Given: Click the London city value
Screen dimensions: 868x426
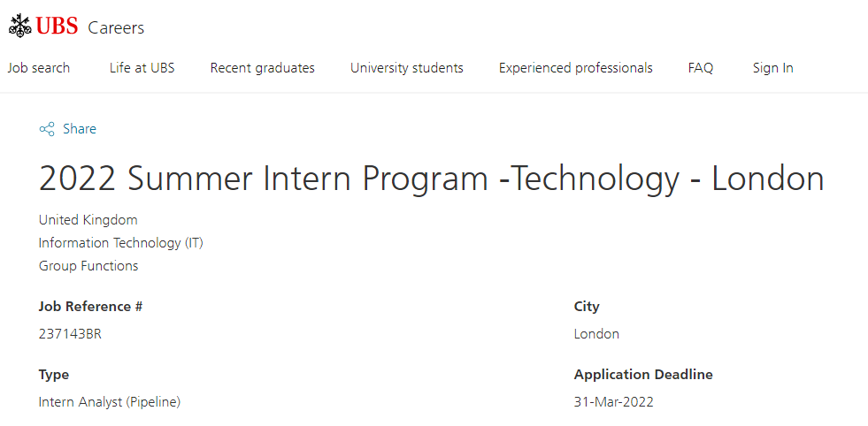Looking at the screenshot, I should [x=596, y=334].
